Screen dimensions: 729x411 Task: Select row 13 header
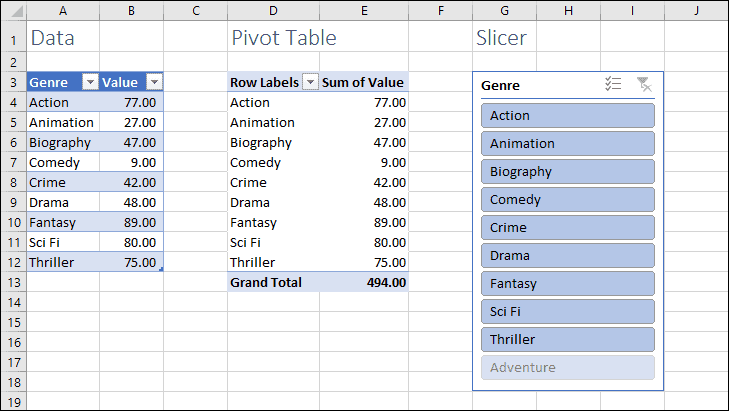tap(14, 282)
